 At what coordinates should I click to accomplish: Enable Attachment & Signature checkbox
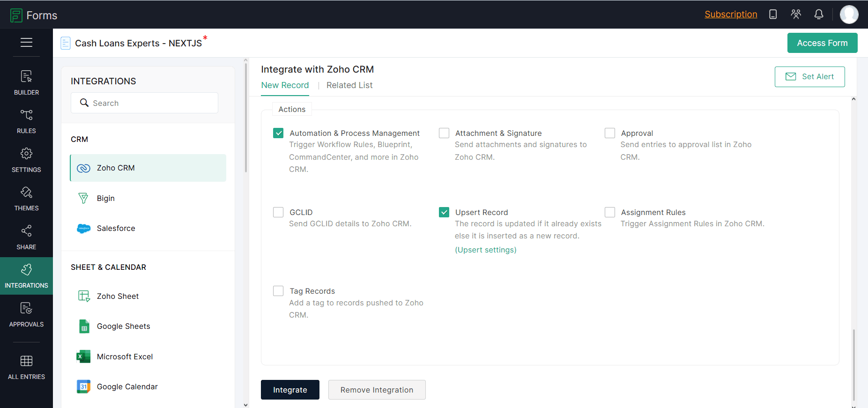click(x=444, y=133)
